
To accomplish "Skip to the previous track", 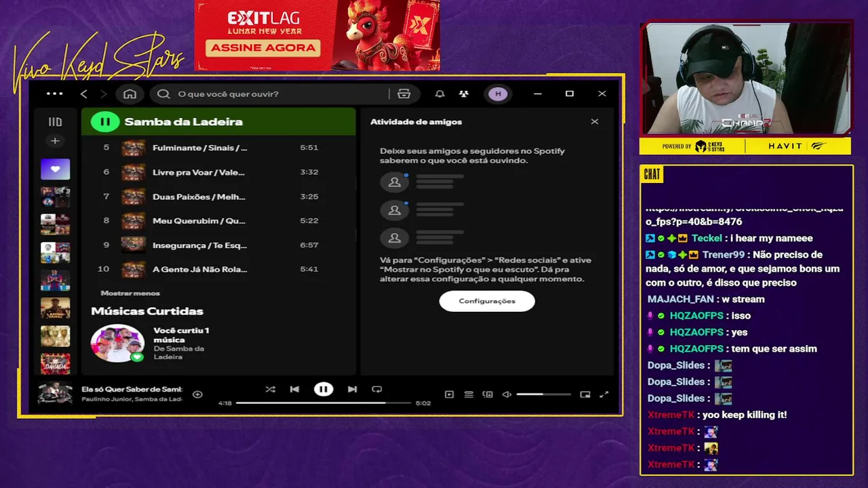I will (x=294, y=389).
